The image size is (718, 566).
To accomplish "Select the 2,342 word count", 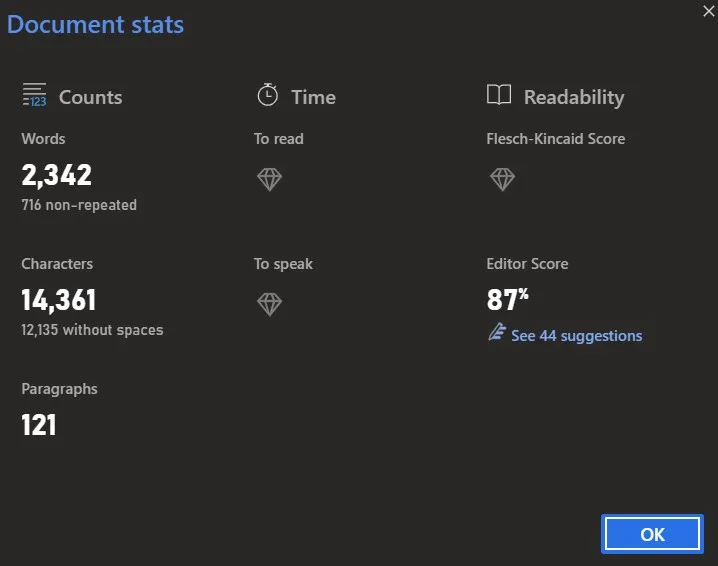I will (57, 176).
